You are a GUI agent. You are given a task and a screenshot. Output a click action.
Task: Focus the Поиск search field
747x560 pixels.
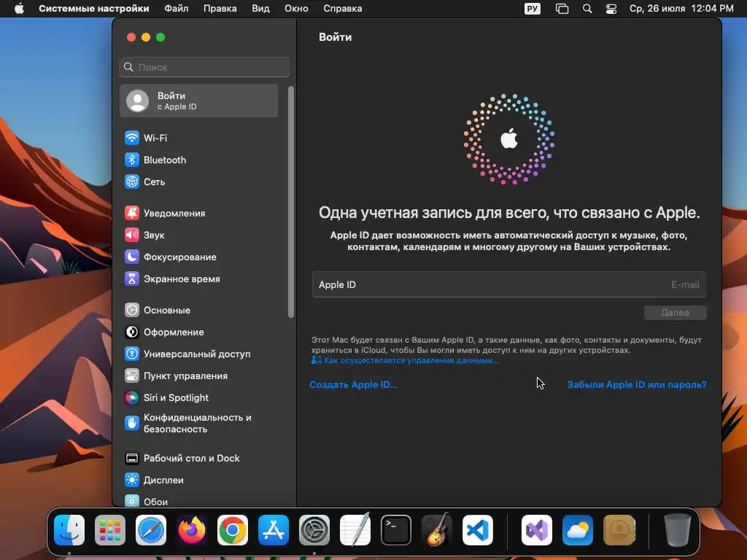[x=204, y=67]
